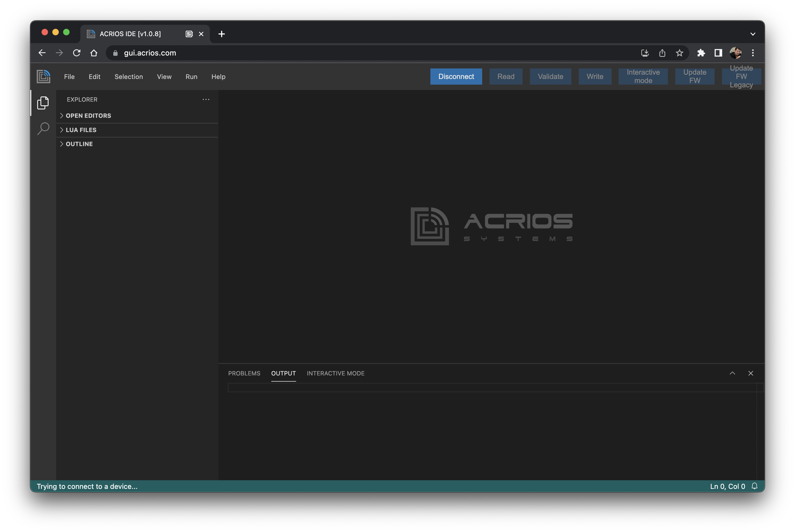Bookmark this page with the star
The image size is (795, 532).
(x=679, y=53)
